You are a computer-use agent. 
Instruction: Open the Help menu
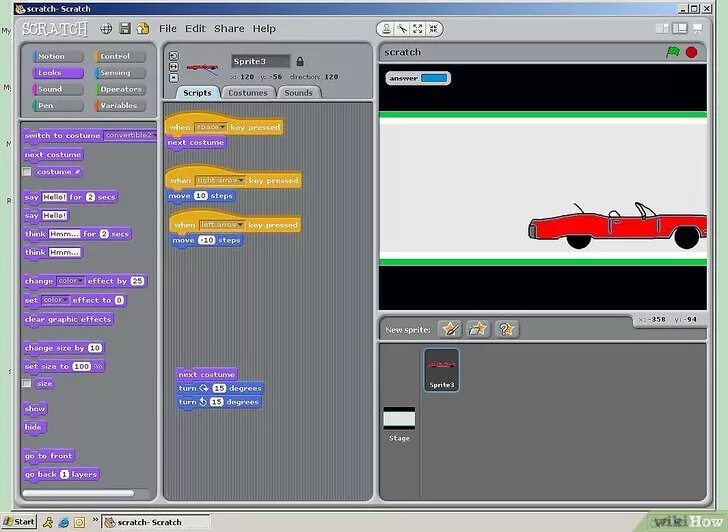tap(264, 29)
